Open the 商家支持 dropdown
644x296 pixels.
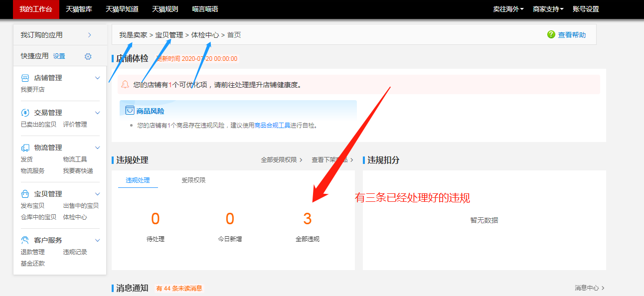(x=548, y=9)
